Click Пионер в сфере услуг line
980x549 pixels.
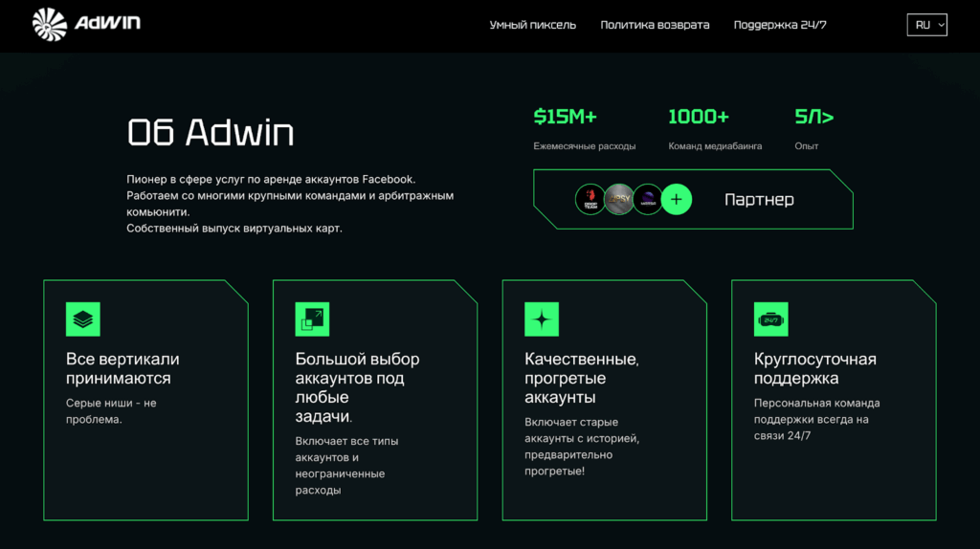tap(271, 179)
